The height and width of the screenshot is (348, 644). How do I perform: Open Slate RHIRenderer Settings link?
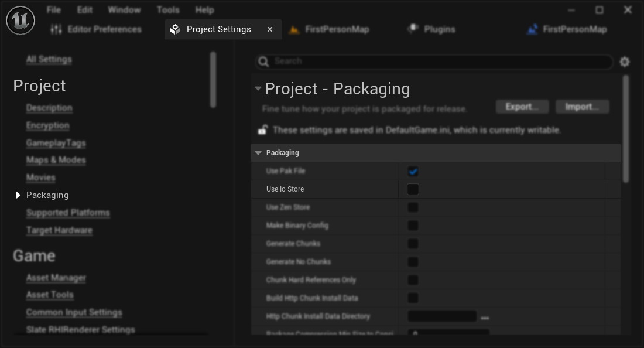point(81,330)
